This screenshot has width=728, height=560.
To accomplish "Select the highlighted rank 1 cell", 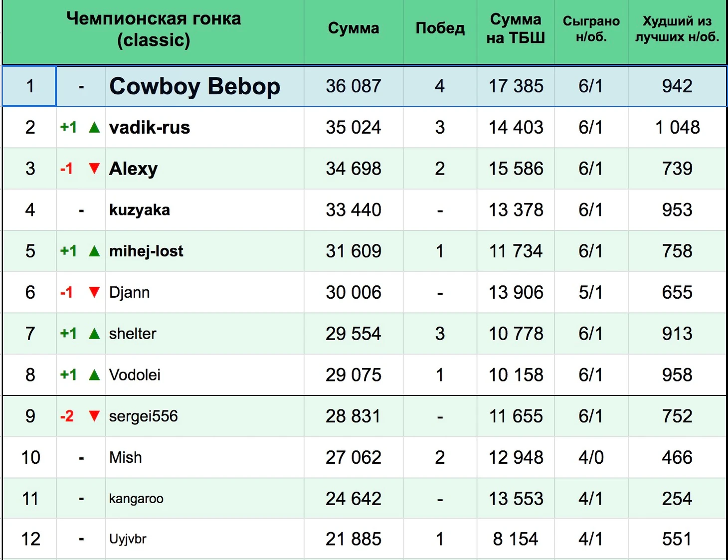I will (29, 86).
